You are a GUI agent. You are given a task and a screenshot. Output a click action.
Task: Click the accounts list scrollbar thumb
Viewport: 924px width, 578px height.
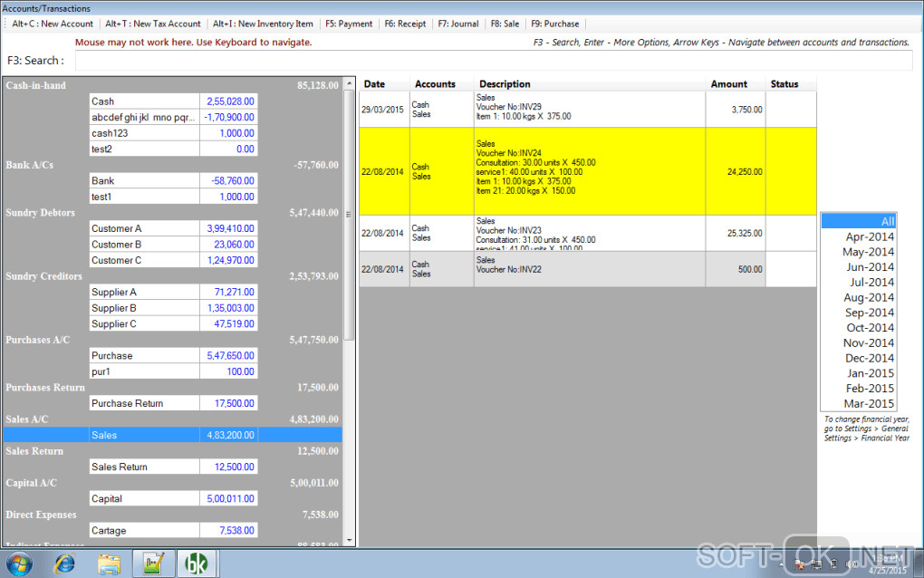pos(349,215)
